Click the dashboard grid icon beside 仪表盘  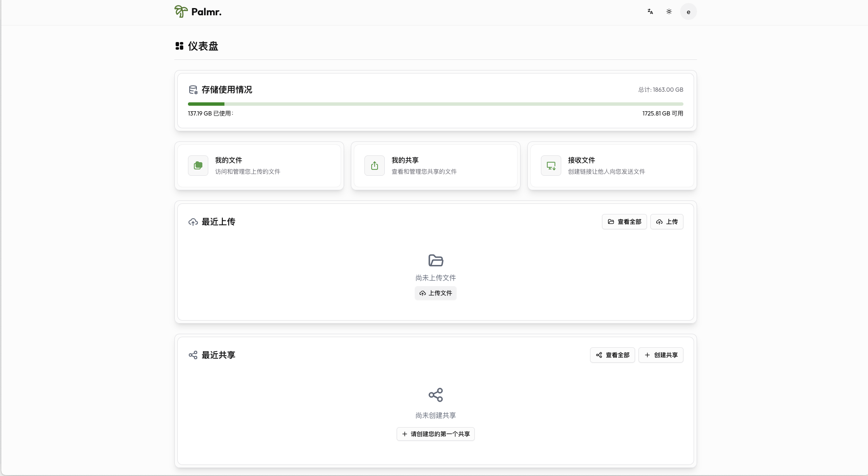coord(179,46)
